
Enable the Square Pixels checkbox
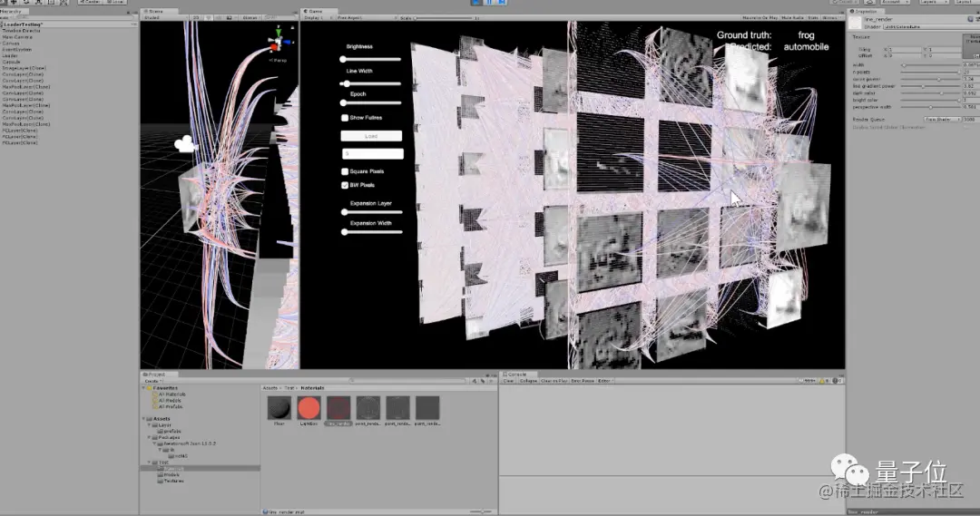pos(345,171)
